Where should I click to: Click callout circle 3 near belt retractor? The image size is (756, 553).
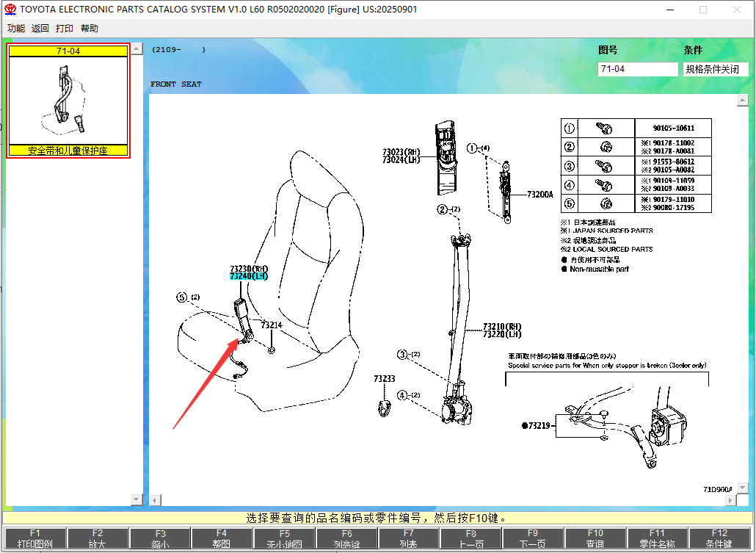[x=403, y=355]
